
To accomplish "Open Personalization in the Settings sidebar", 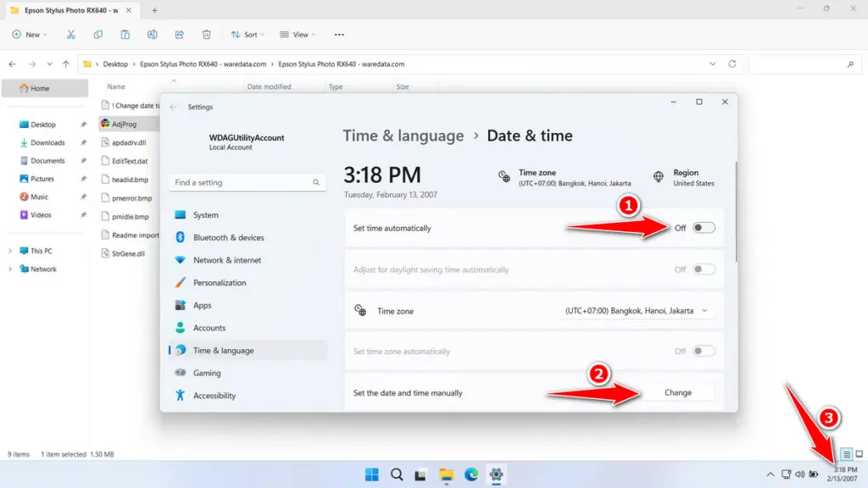I will click(x=220, y=283).
